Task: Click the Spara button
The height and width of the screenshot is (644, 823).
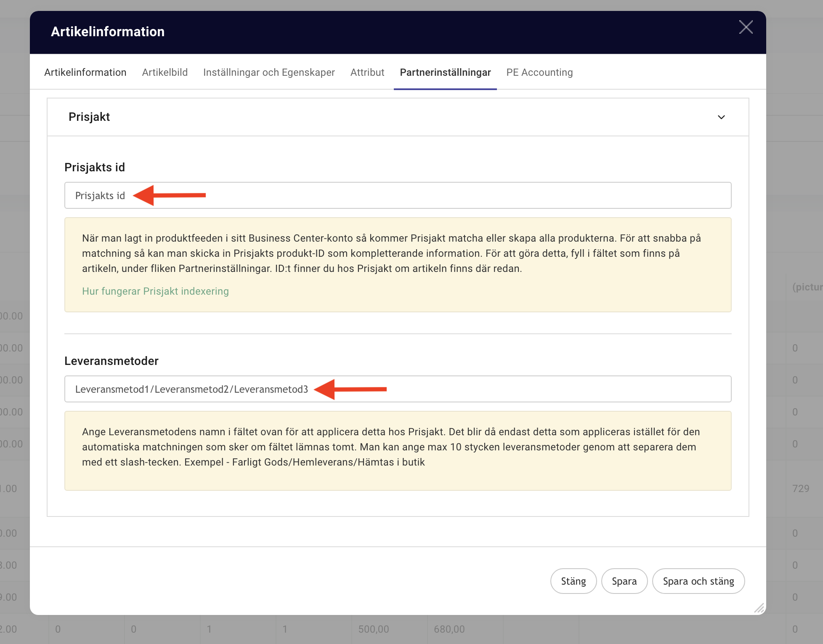Action: click(624, 581)
